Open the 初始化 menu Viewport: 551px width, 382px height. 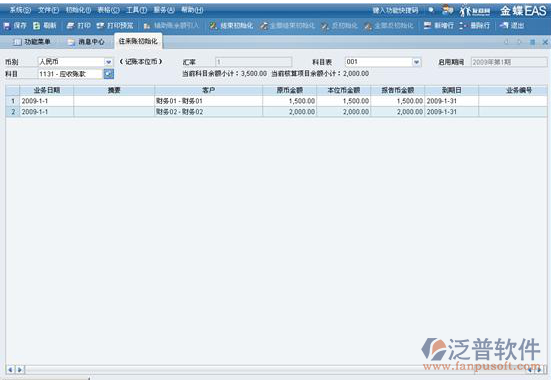pyautogui.click(x=78, y=10)
